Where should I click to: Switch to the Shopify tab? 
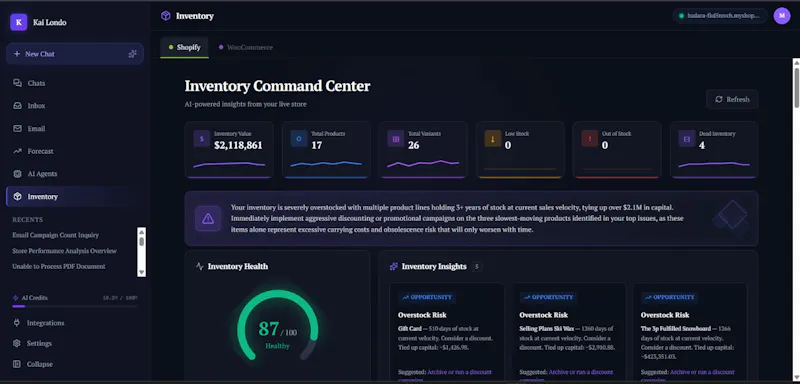(184, 47)
